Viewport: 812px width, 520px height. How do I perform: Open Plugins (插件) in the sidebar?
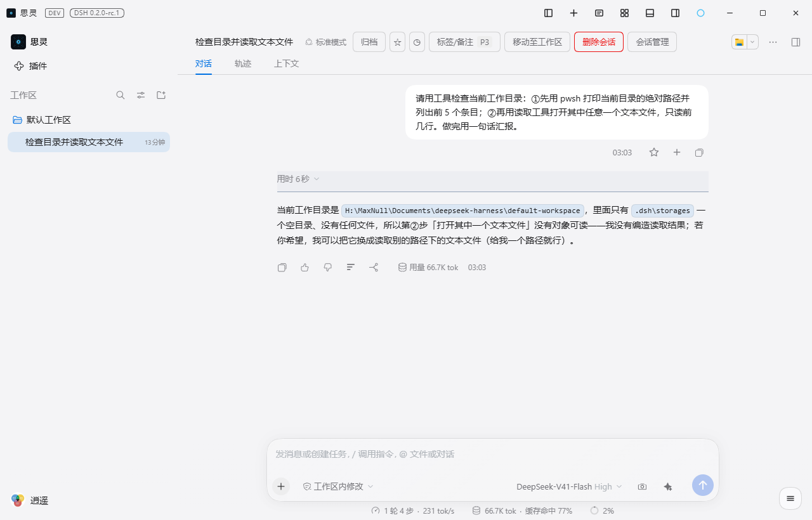pos(30,66)
